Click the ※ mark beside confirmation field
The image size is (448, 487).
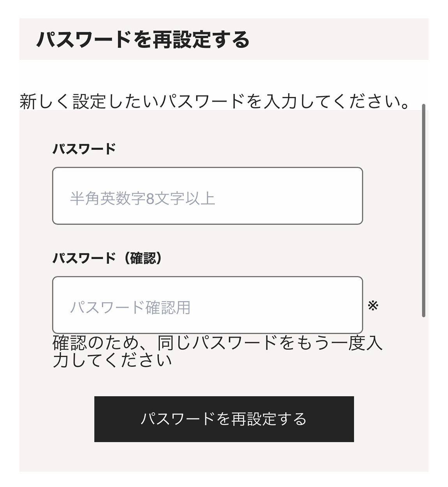(373, 306)
